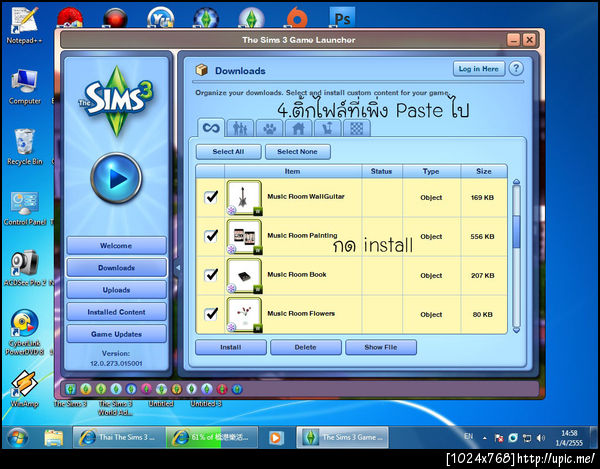Open Notepad++ desktop icon
600x469 pixels.
[24, 25]
